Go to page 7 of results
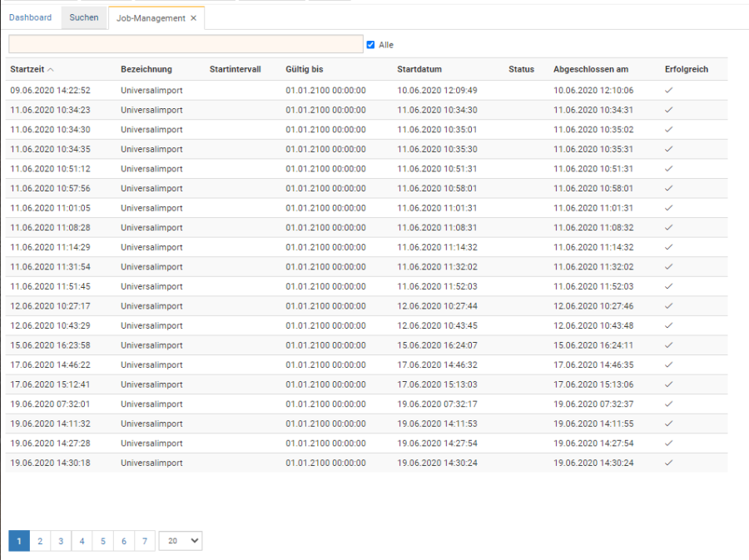749x560 pixels. 145,541
